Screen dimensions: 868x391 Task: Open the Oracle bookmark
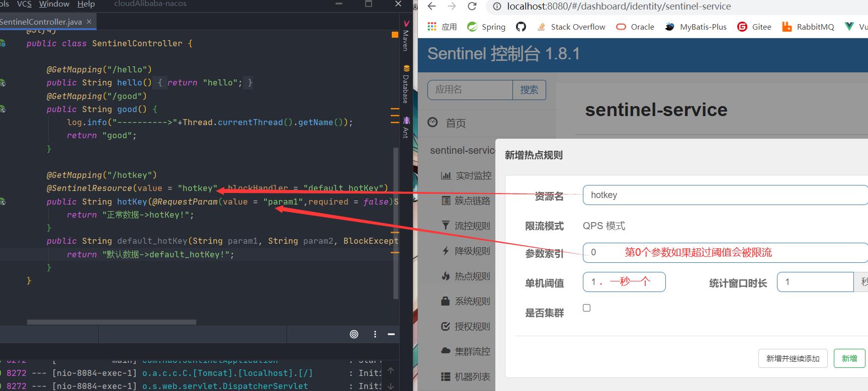635,27
